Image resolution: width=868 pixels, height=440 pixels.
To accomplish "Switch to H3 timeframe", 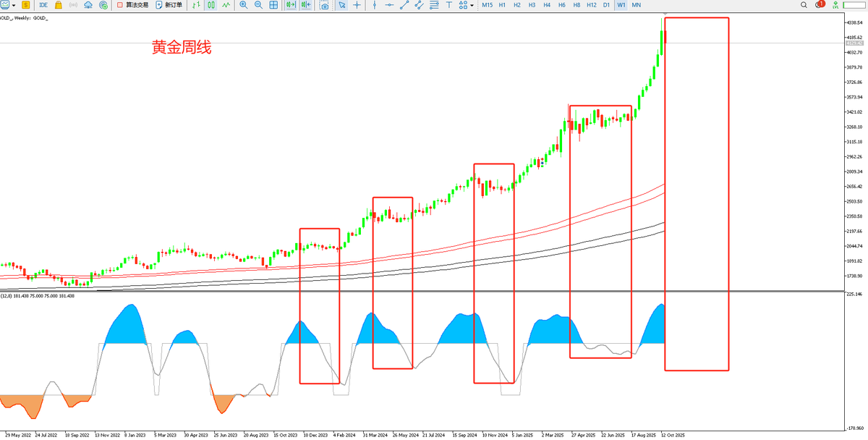I will 532,5.
